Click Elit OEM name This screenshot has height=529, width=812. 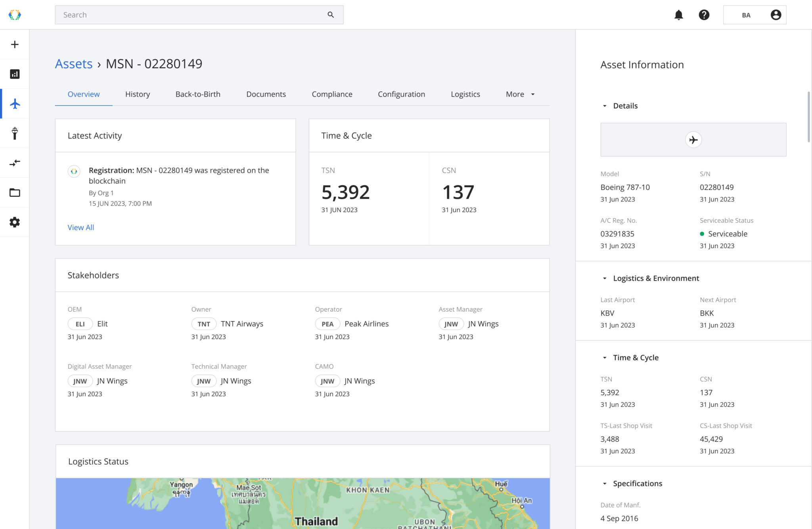[x=102, y=324]
